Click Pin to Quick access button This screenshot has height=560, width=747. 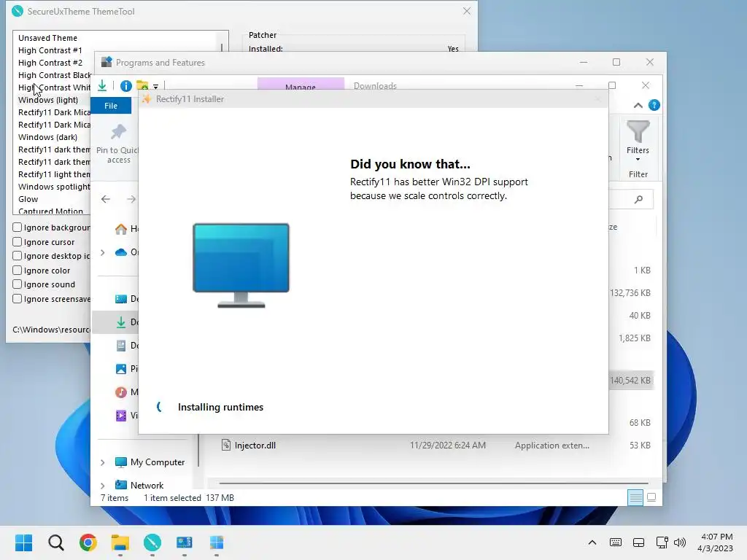tap(117, 144)
